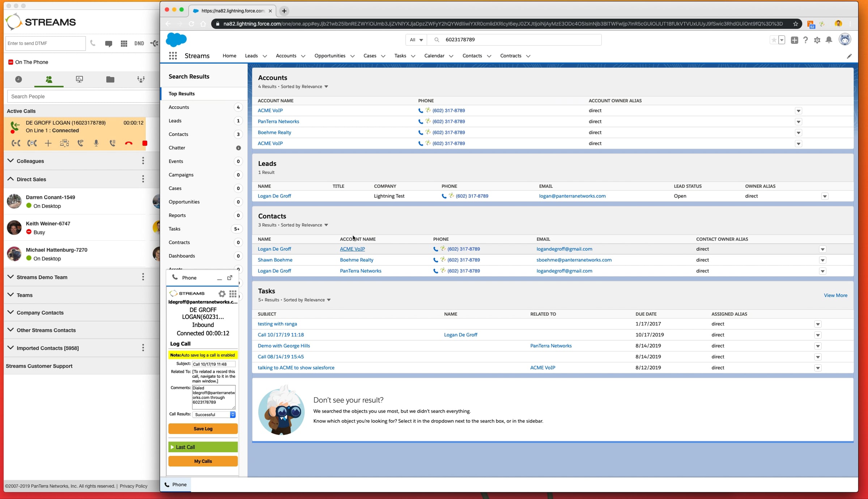Open the Call Results dropdown

point(214,414)
